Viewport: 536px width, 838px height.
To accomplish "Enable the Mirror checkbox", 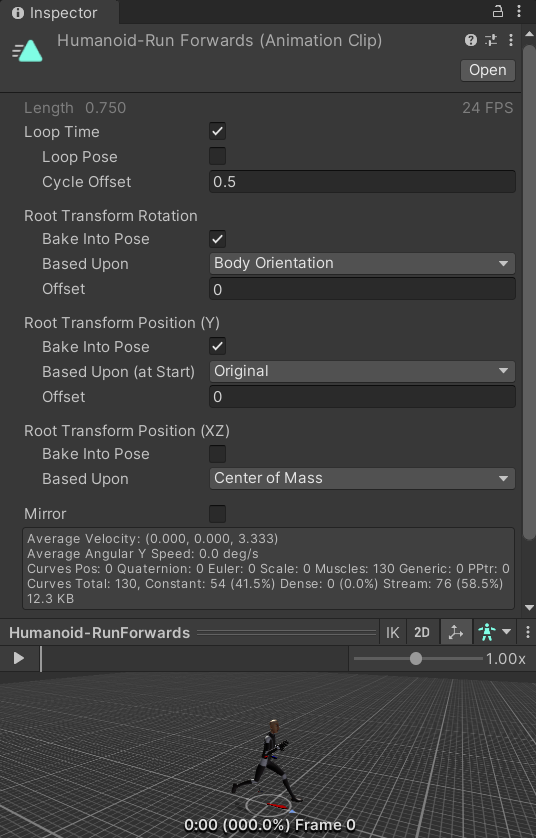I will (x=217, y=514).
